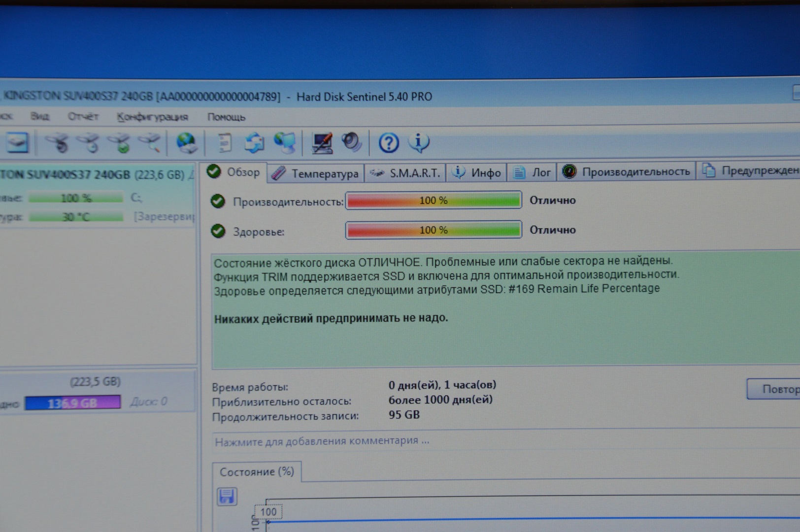Screen dimensions: 800x532
Task: Open the Лог tab
Action: [x=532, y=172]
